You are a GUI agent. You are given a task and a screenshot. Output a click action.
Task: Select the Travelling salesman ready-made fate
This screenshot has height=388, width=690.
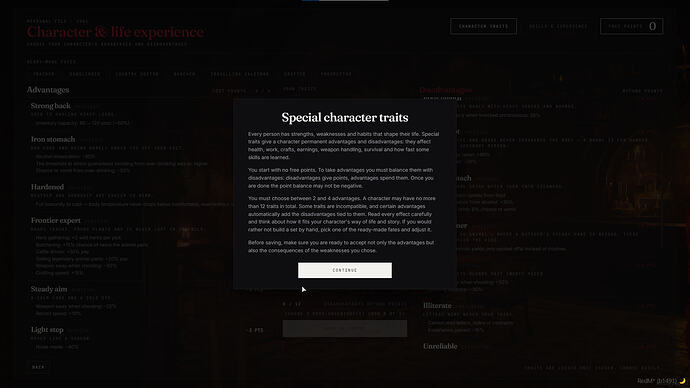pyautogui.click(x=239, y=74)
